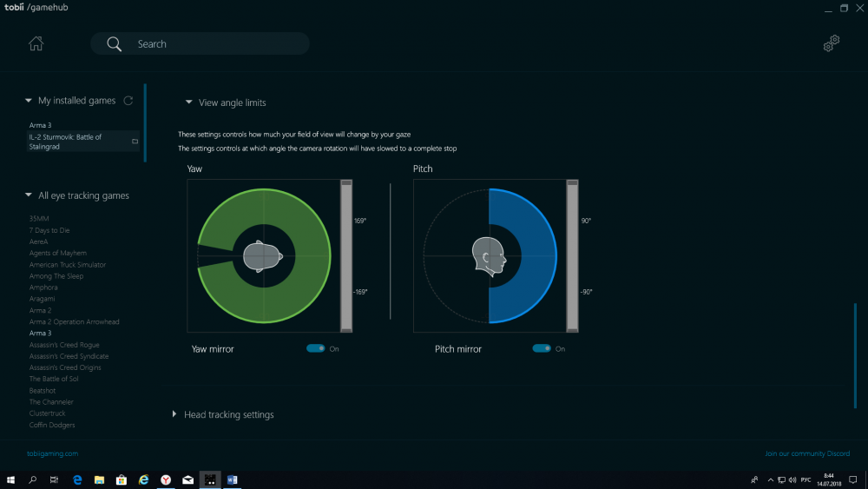The image size is (868, 489).
Task: Select American Truck Simulator
Action: 68,265
